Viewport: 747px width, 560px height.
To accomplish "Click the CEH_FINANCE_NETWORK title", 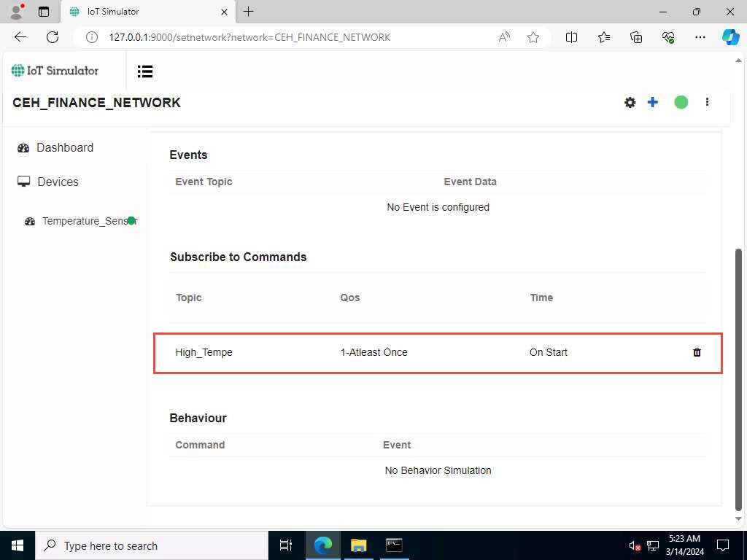I will point(96,102).
